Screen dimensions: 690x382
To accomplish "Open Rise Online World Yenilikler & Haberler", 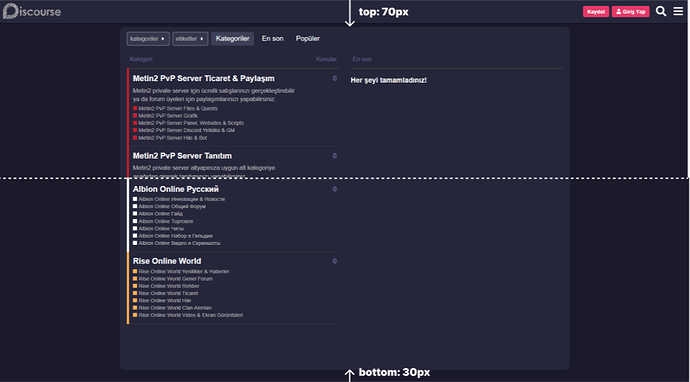I will pyautogui.click(x=184, y=272).
